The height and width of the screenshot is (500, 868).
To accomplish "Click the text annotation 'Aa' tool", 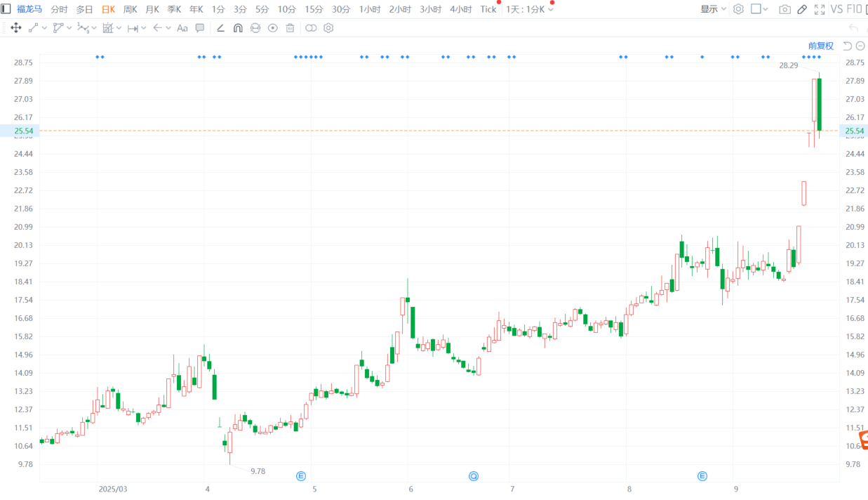I will [x=182, y=28].
